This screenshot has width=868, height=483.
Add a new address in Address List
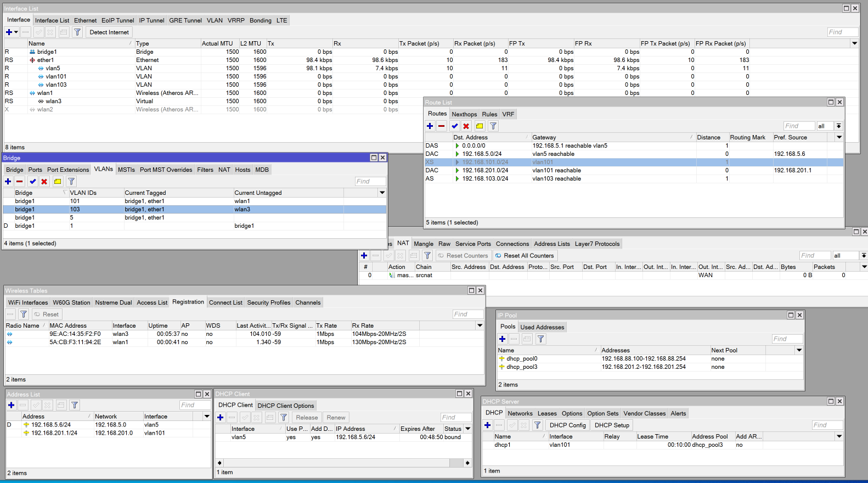[11, 406]
